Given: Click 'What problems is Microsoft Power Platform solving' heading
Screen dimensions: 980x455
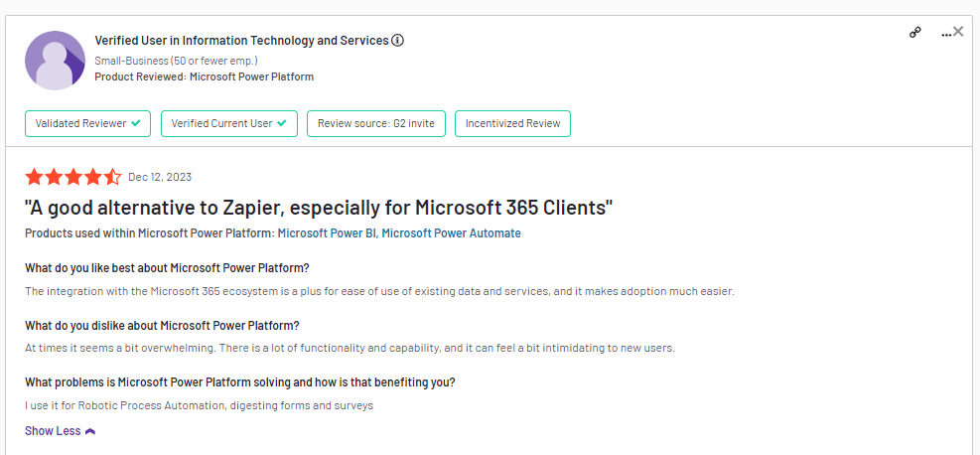Looking at the screenshot, I should (x=240, y=381).
